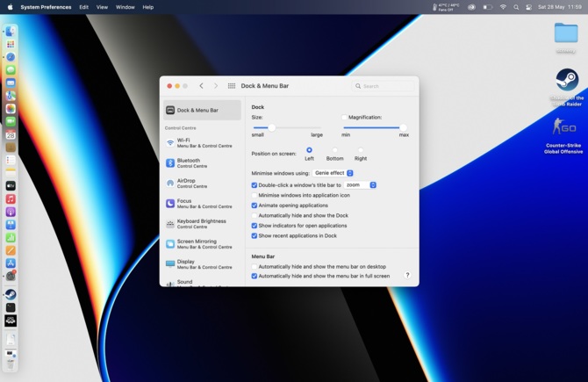This screenshot has height=382, width=588.
Task: Launch Safari from the Dock
Action: [11, 57]
